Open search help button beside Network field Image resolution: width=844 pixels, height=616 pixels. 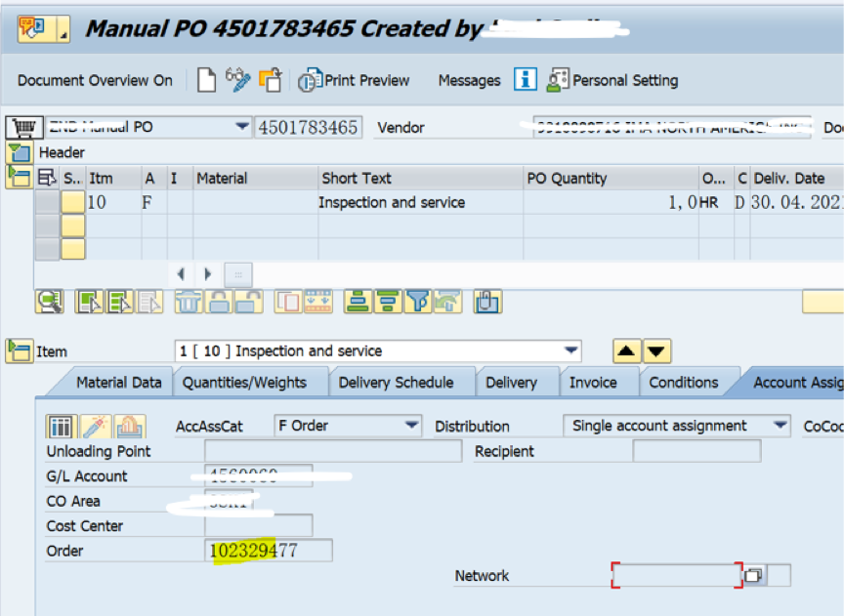pyautogui.click(x=754, y=576)
